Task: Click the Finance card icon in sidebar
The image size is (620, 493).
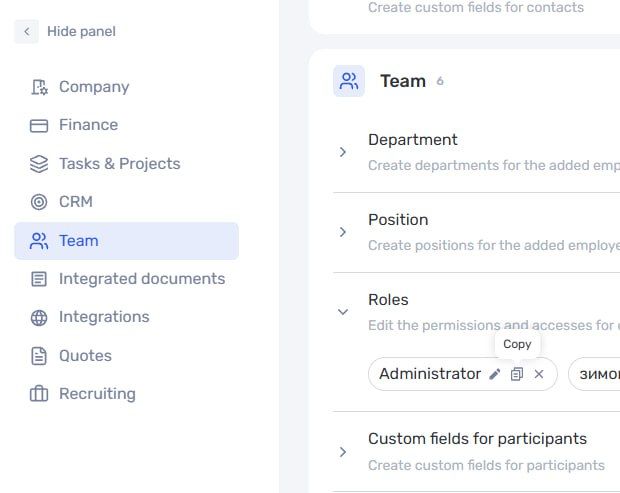Action: pyautogui.click(x=39, y=125)
